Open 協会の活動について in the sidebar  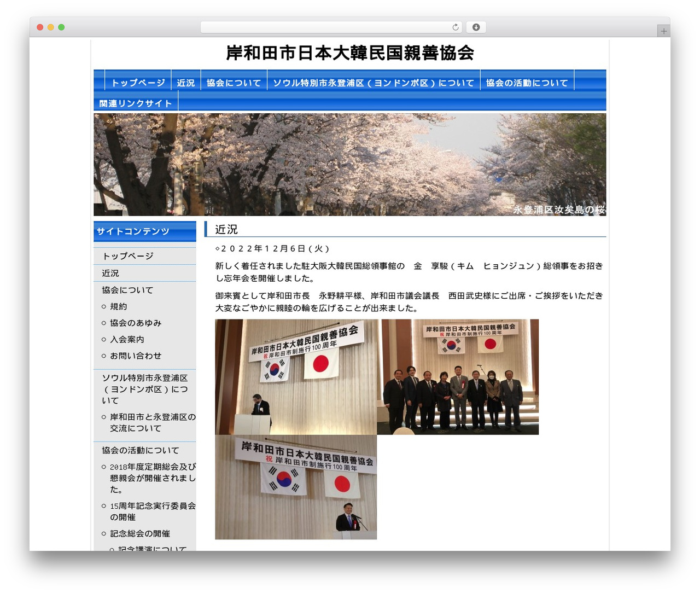pyautogui.click(x=141, y=450)
